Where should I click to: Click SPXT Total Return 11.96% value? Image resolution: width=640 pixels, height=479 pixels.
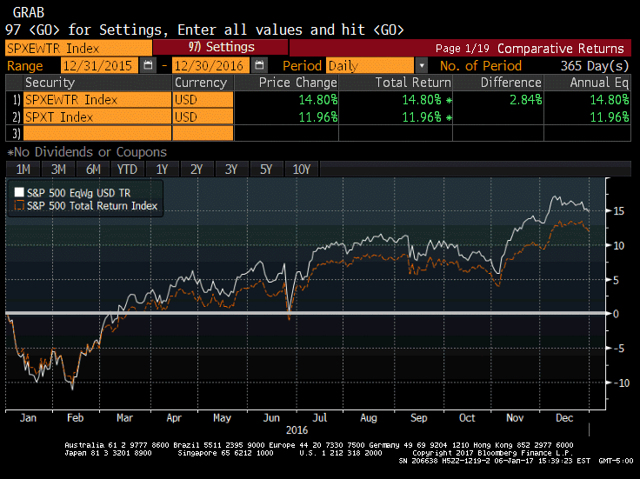pyautogui.click(x=422, y=117)
